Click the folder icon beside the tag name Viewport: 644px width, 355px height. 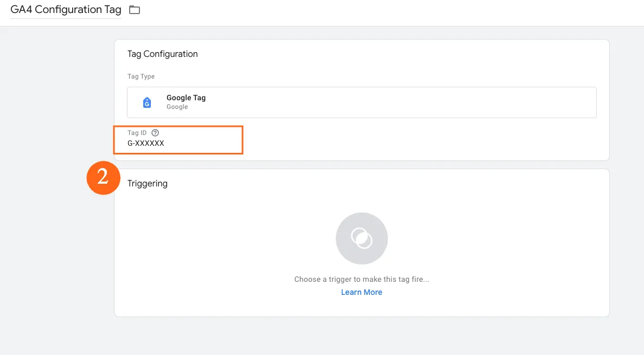tap(135, 10)
